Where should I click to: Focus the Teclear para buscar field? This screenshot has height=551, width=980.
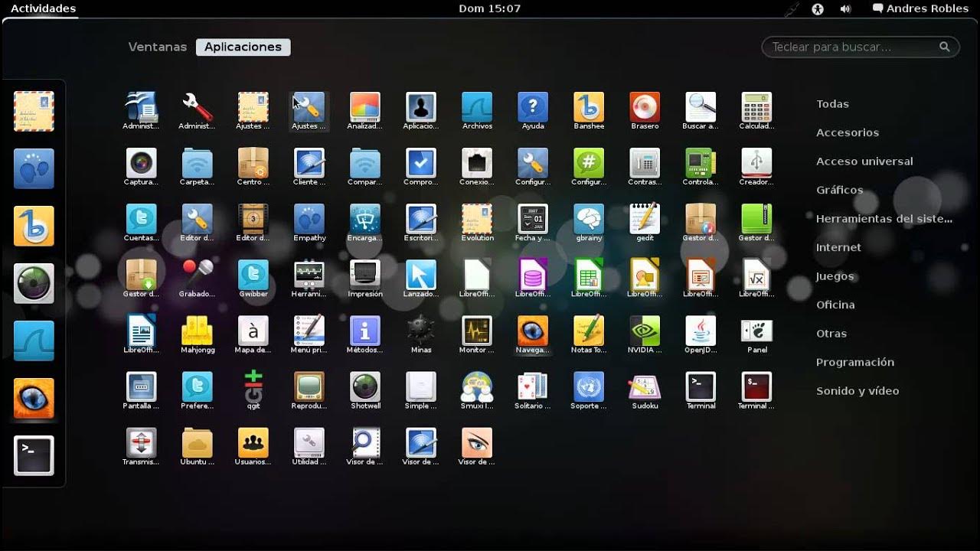click(861, 47)
